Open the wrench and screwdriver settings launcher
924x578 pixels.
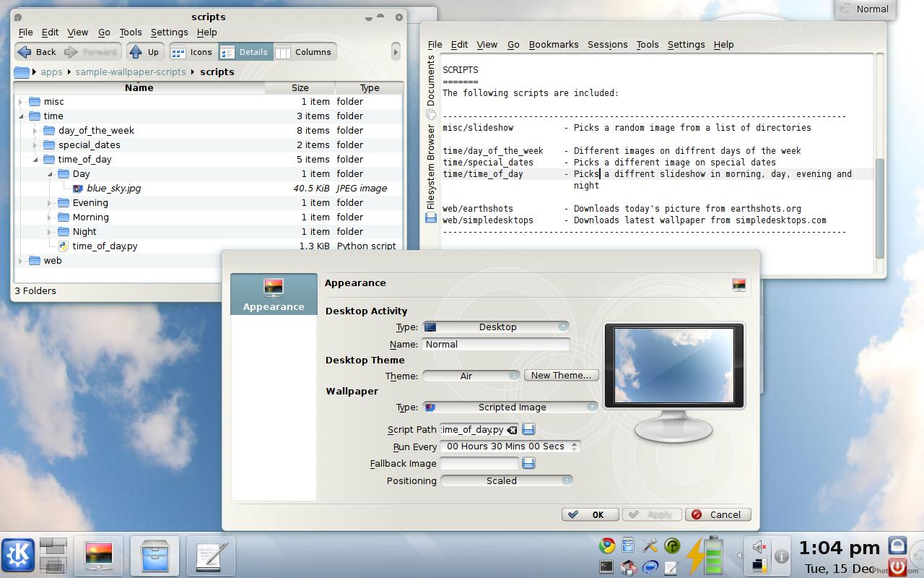click(x=650, y=545)
